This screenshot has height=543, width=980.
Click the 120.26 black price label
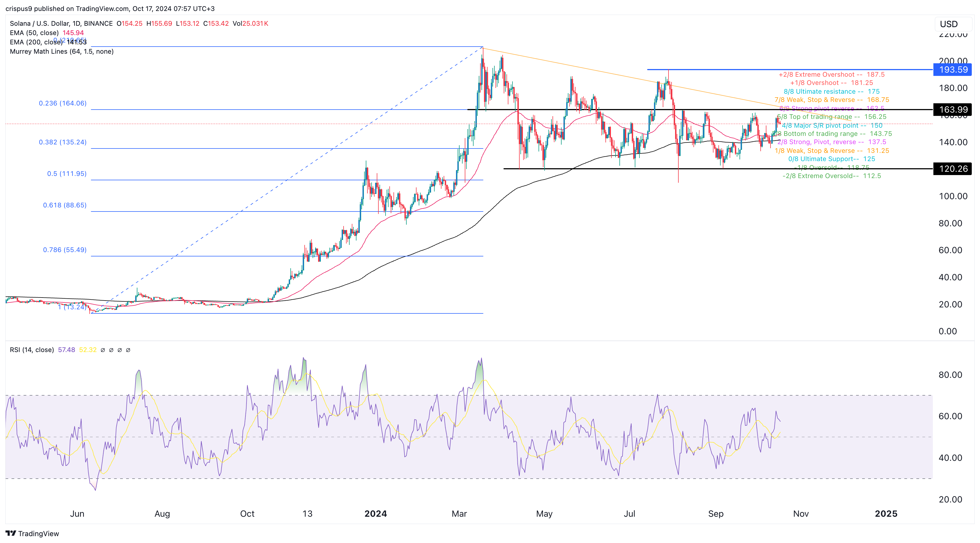click(953, 169)
